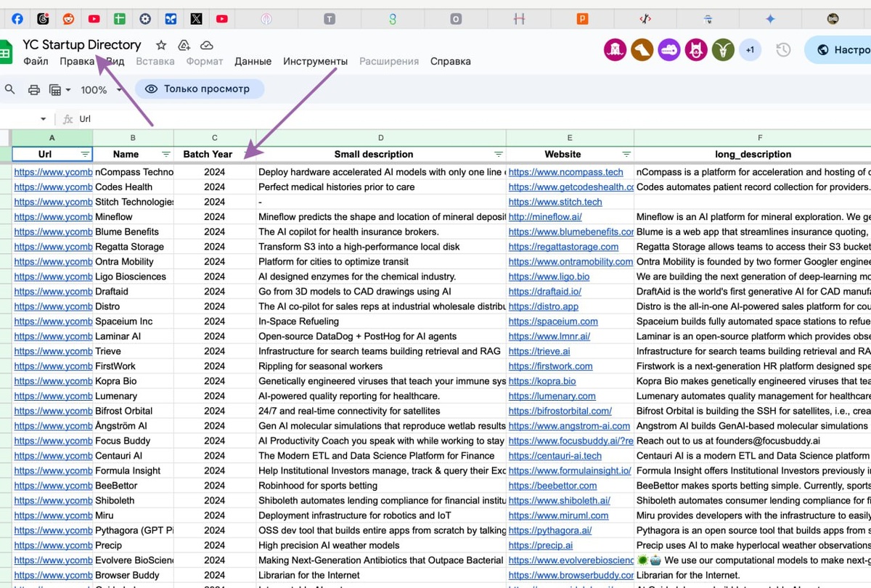Open the Small description column filter button
This screenshot has width=871, height=588.
point(498,154)
